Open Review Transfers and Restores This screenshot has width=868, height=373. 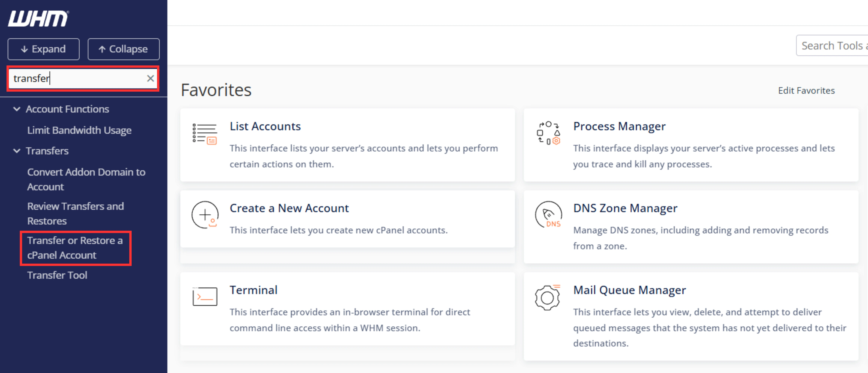point(75,213)
